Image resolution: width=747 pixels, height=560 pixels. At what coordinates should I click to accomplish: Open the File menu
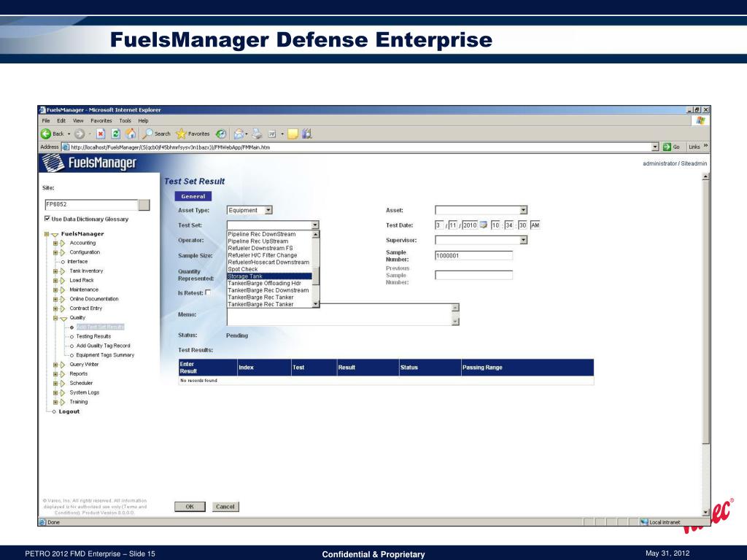46,120
